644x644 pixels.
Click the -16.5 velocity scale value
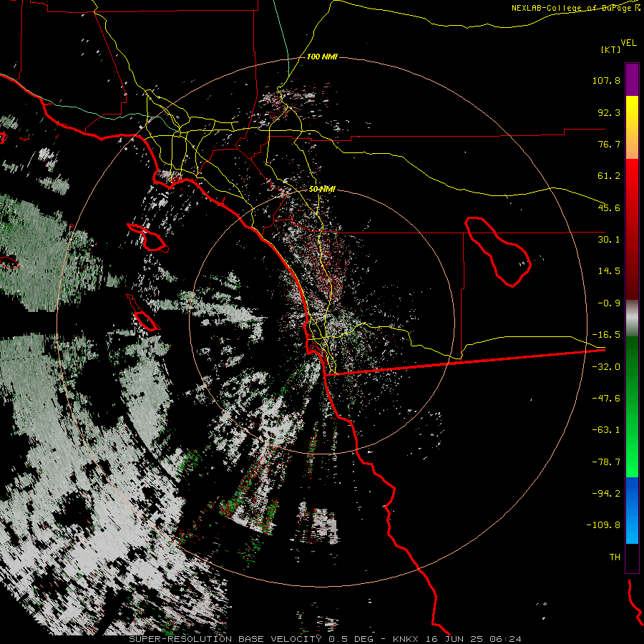tap(606, 335)
